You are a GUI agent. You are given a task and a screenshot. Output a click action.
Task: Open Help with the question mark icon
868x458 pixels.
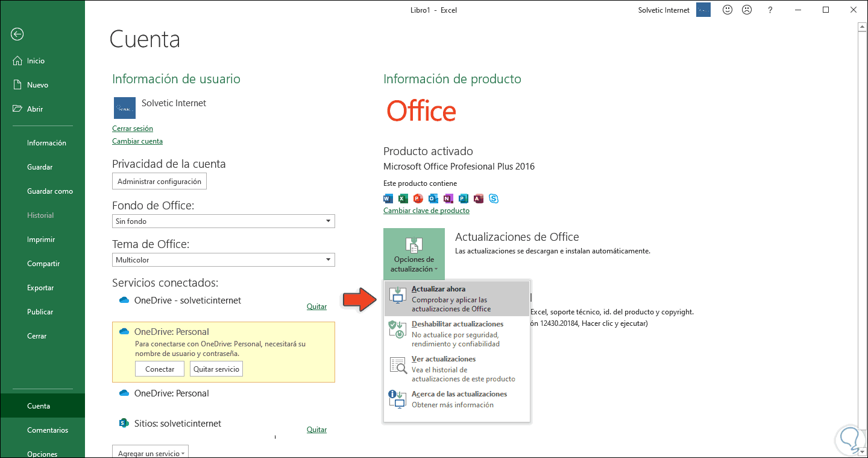(770, 10)
